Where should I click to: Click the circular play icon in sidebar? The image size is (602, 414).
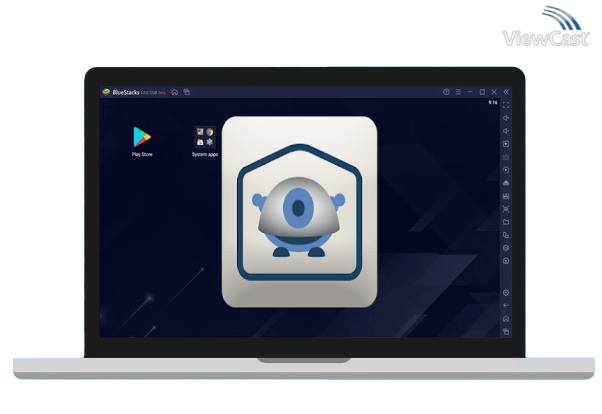(506, 170)
